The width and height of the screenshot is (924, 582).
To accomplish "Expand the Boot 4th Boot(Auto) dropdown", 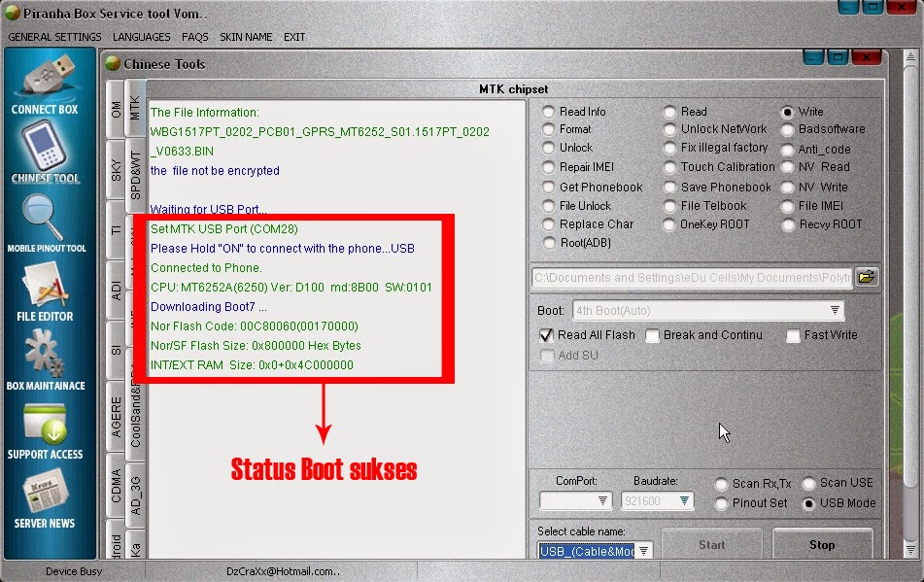I will [835, 311].
